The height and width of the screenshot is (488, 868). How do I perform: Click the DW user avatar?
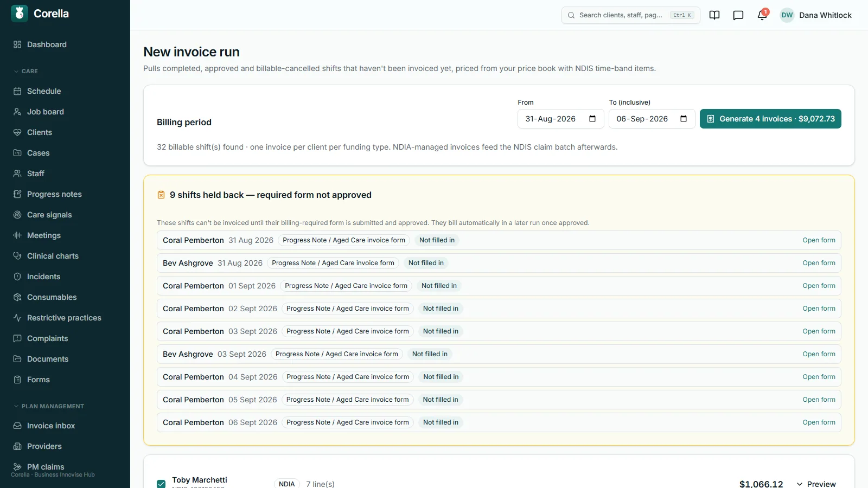pos(787,15)
